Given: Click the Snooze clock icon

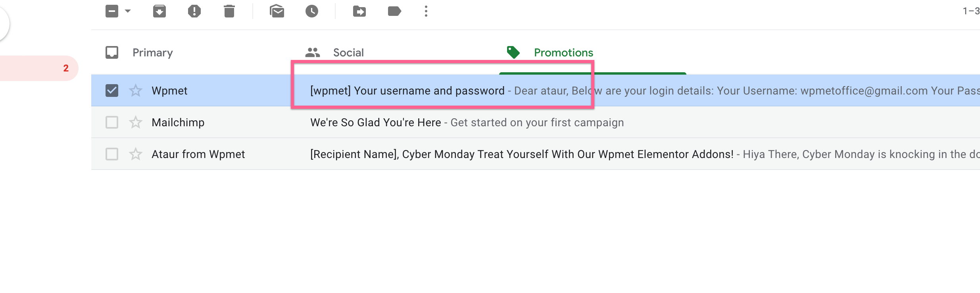Looking at the screenshot, I should coord(312,11).
